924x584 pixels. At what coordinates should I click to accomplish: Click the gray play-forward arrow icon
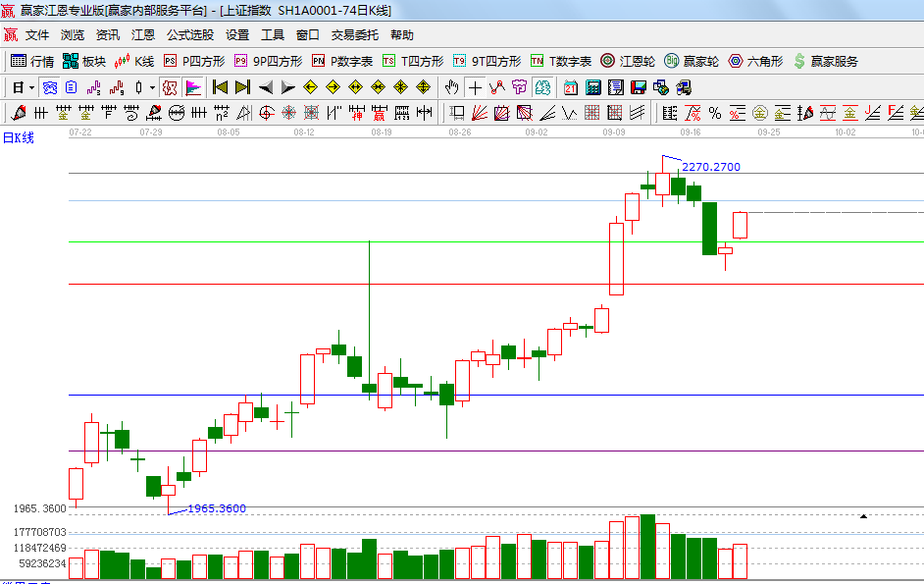coord(288,87)
